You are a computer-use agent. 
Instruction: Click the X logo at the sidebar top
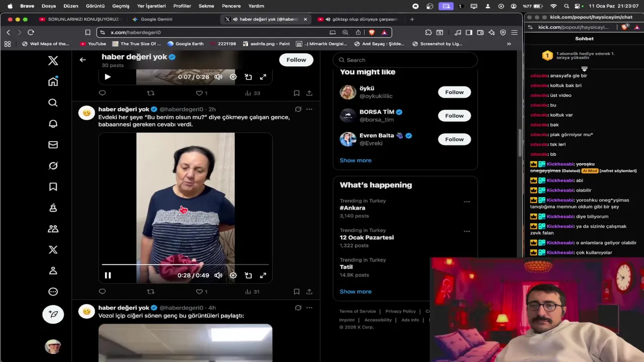click(x=53, y=61)
